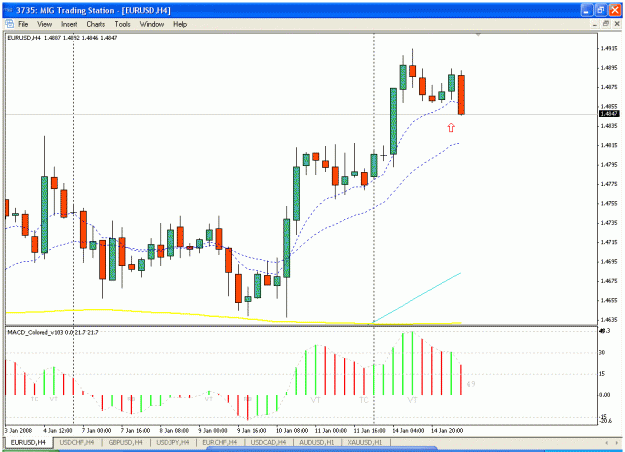Switch to the EURUSD,H4 chart tab
Screen dimensions: 625x452
point(28,442)
